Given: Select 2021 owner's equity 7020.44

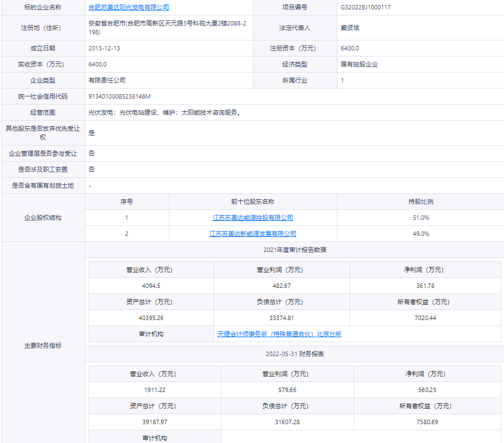Looking at the screenshot, I should (425, 318).
